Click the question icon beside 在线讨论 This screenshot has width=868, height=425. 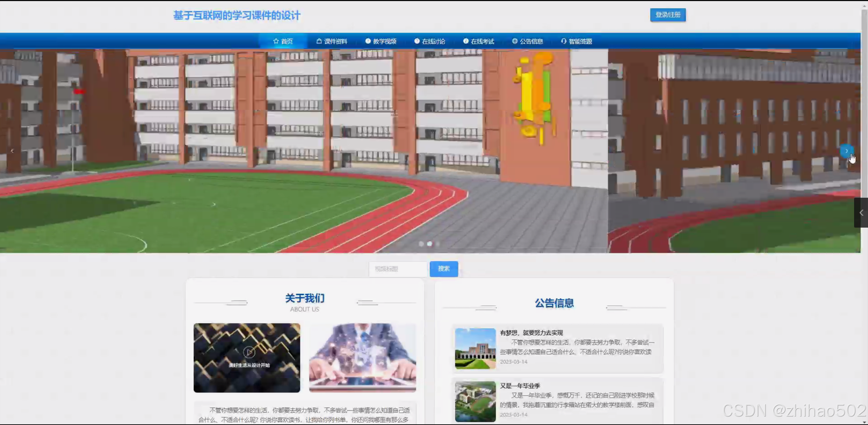click(x=417, y=41)
